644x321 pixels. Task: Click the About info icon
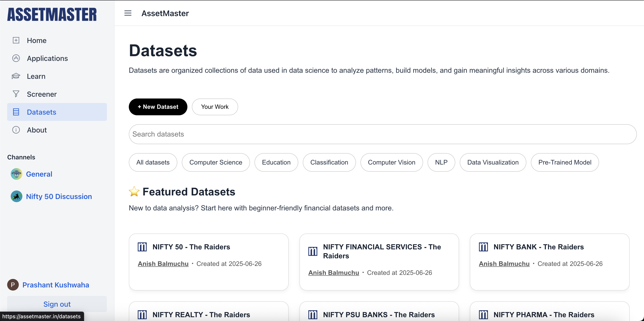point(16,130)
